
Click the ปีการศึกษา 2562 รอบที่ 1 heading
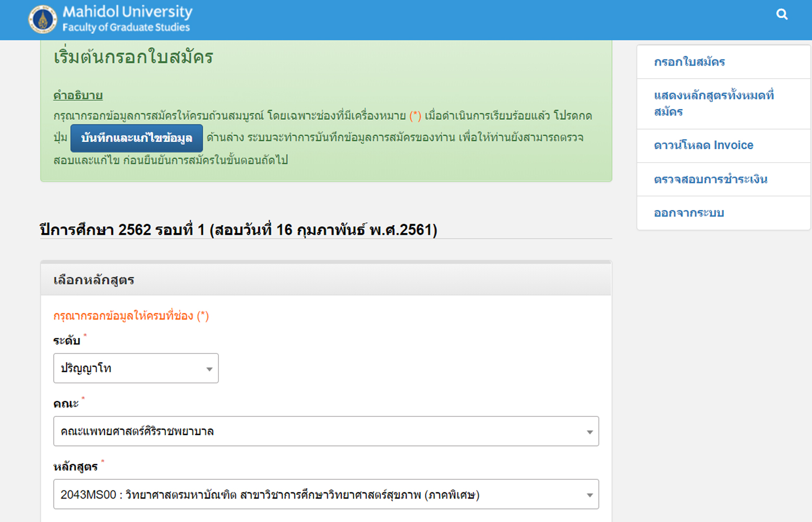(238, 229)
